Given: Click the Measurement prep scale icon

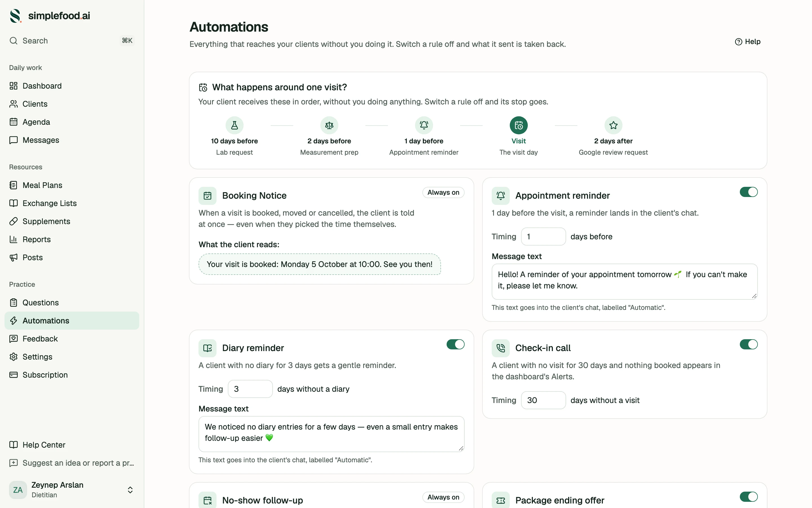Looking at the screenshot, I should [329, 125].
